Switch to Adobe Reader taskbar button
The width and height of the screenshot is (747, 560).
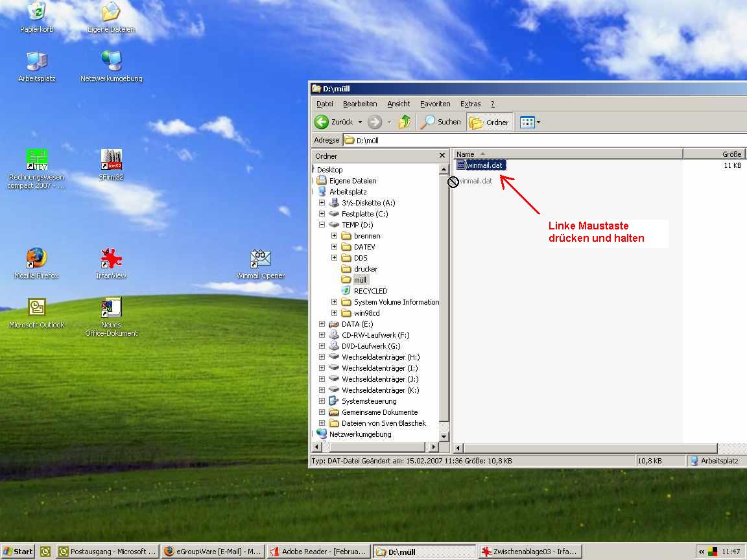click(318, 552)
